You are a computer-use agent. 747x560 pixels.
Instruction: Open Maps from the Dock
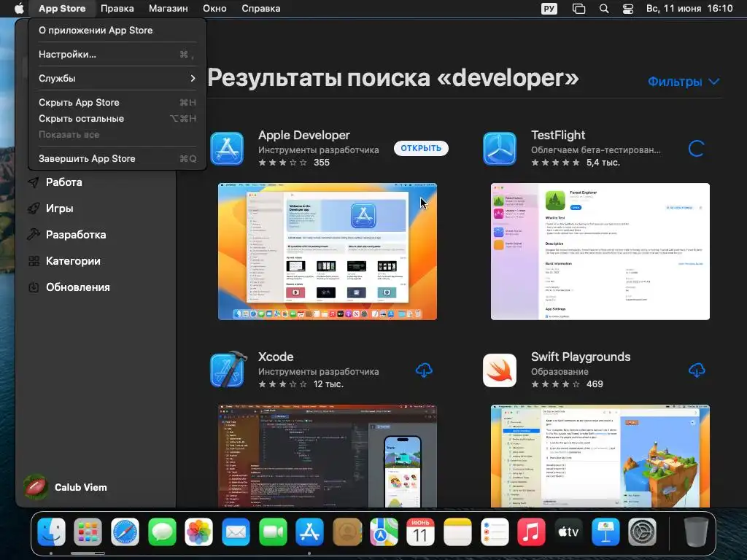click(x=384, y=532)
